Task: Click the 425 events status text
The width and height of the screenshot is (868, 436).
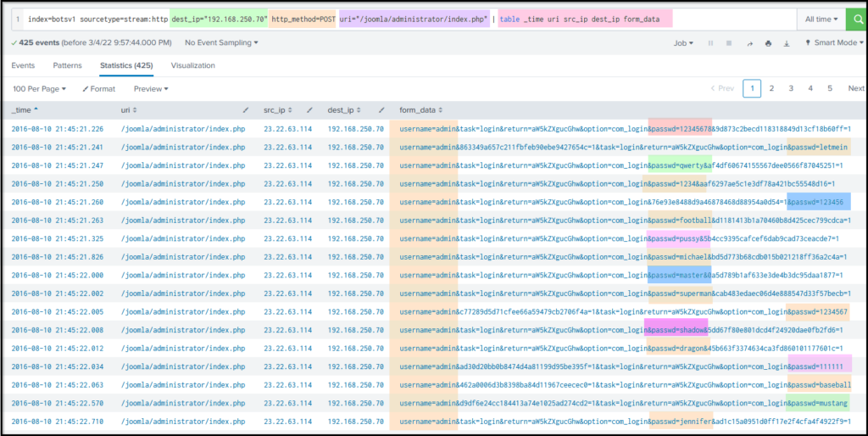Action: (x=92, y=42)
